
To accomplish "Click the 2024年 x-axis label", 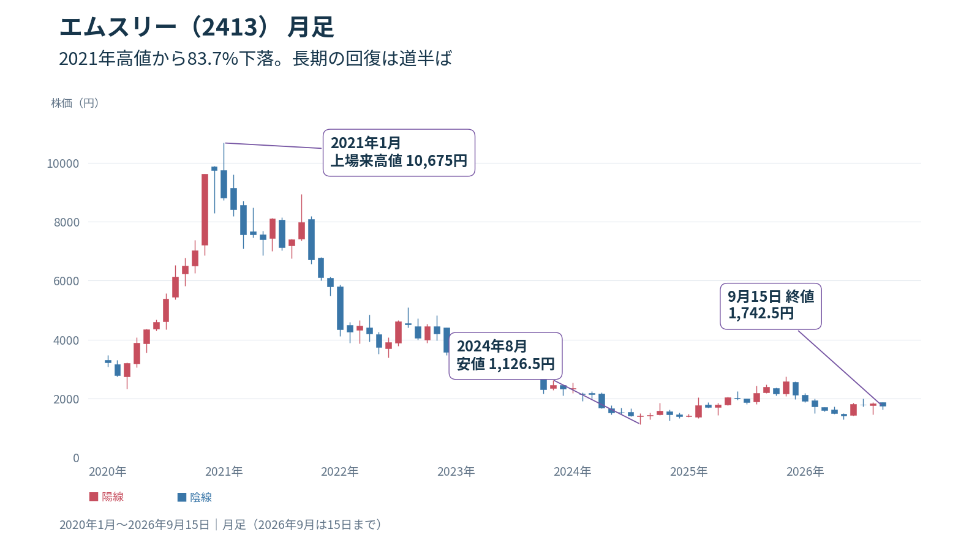I will (x=572, y=471).
